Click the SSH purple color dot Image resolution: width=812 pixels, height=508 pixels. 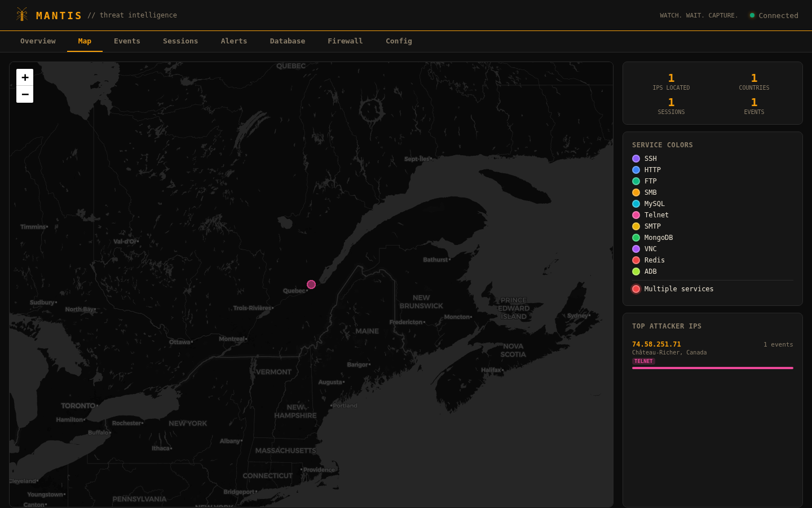(x=636, y=159)
